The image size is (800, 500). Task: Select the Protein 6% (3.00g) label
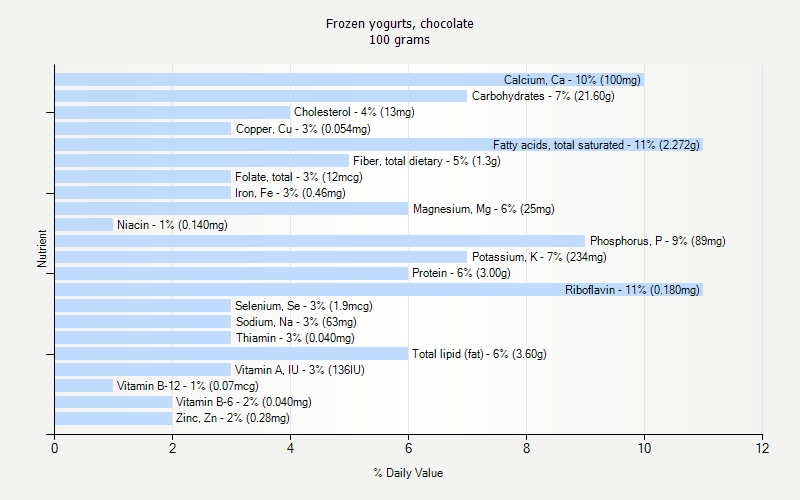[x=461, y=273]
